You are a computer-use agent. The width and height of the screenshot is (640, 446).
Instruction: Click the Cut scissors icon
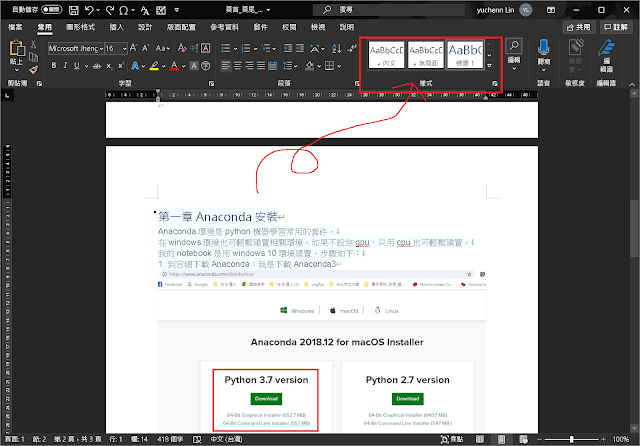click(x=33, y=44)
